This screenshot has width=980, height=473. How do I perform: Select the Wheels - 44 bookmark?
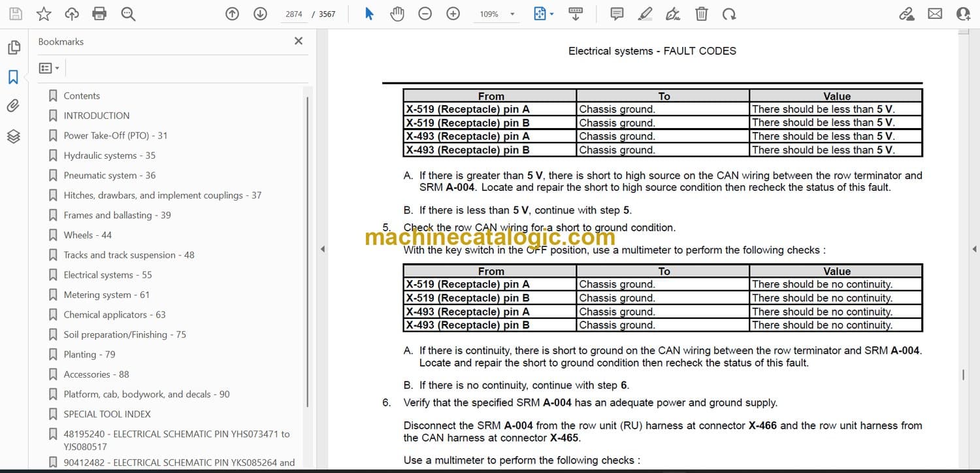click(88, 235)
